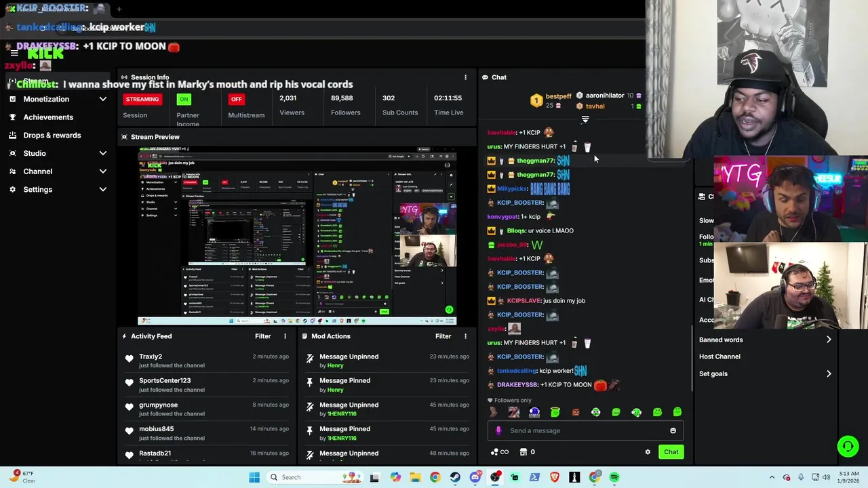This screenshot has height=488, width=868.
Task: Click the green Chat send button
Action: click(671, 452)
